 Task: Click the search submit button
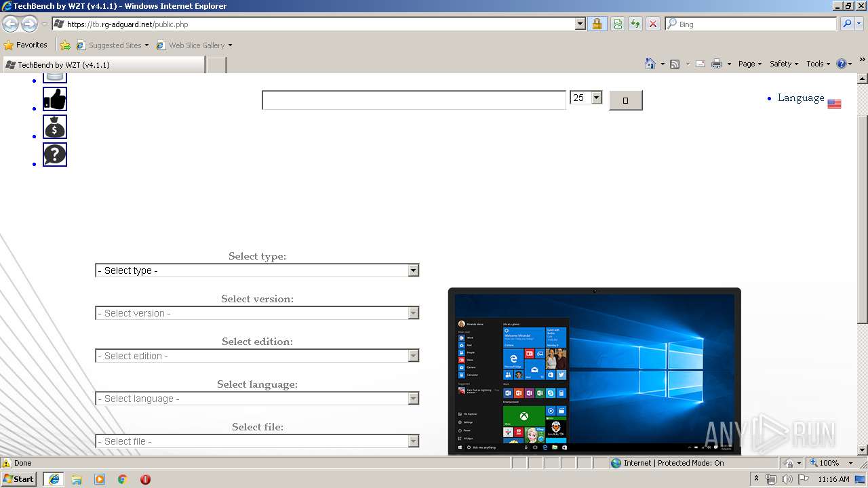click(625, 100)
